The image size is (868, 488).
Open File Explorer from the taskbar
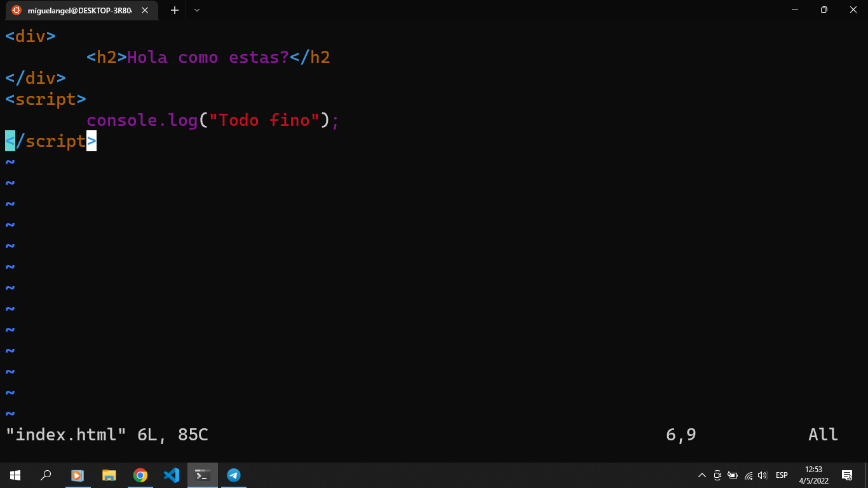pos(109,475)
